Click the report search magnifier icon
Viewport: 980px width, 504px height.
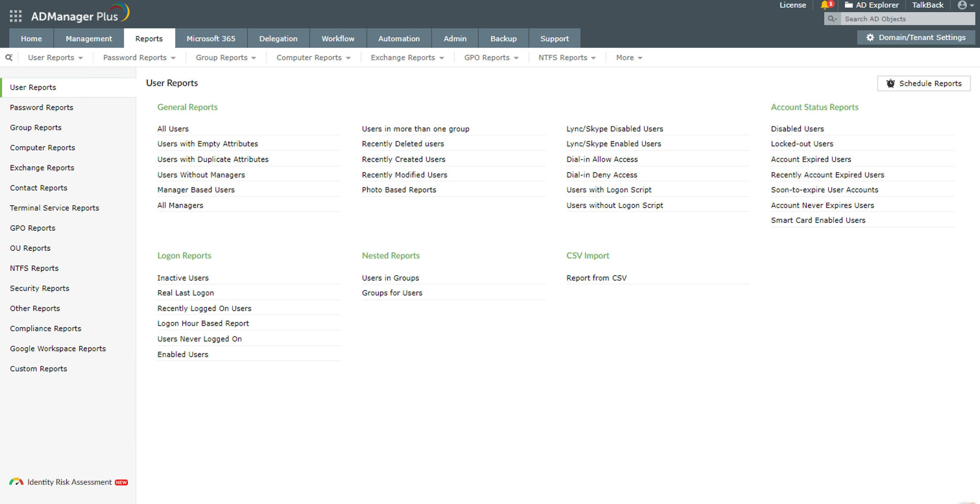(x=9, y=57)
